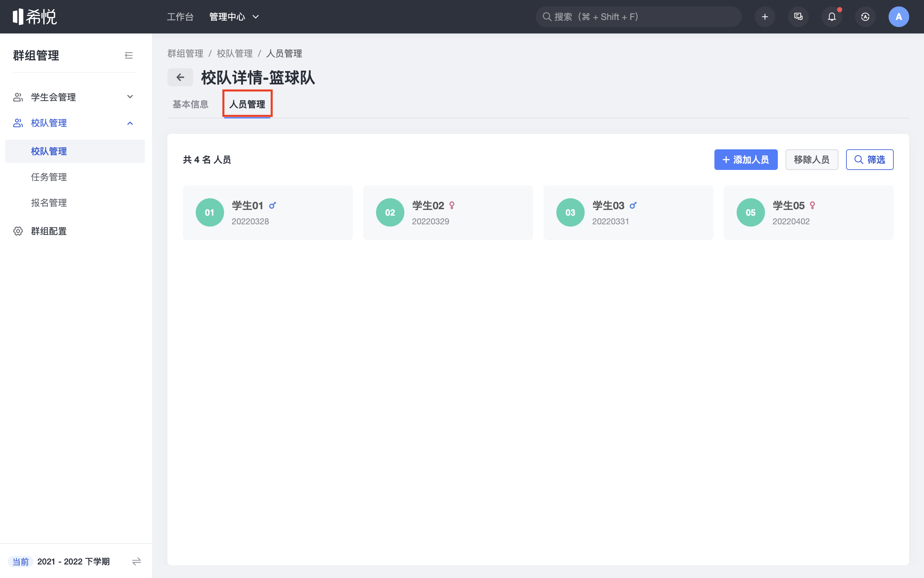Click the 05 avatar circle
Viewport: 924px width, 578px height.
[751, 212]
